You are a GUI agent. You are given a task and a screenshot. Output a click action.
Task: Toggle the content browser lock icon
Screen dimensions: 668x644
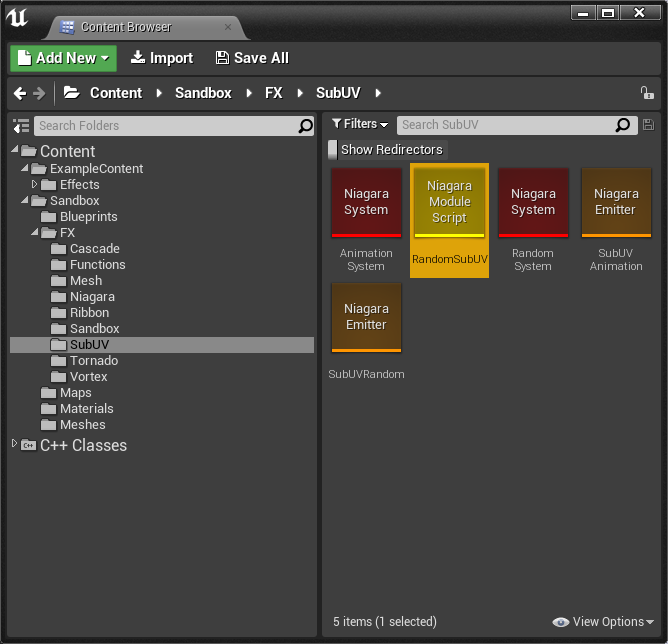pos(647,93)
